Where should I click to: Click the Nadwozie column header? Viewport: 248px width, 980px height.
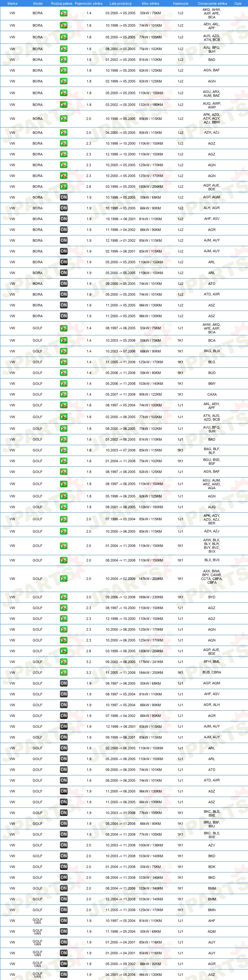click(181, 3)
